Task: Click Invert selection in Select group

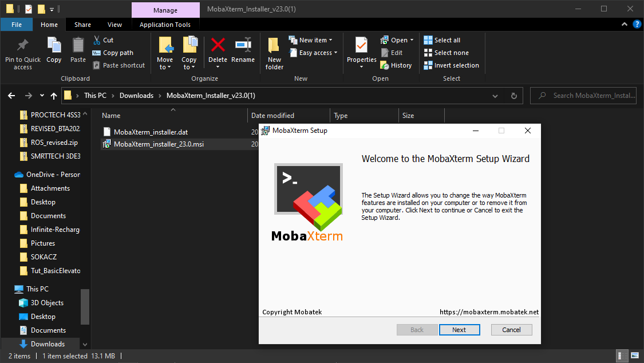Action: (451, 65)
